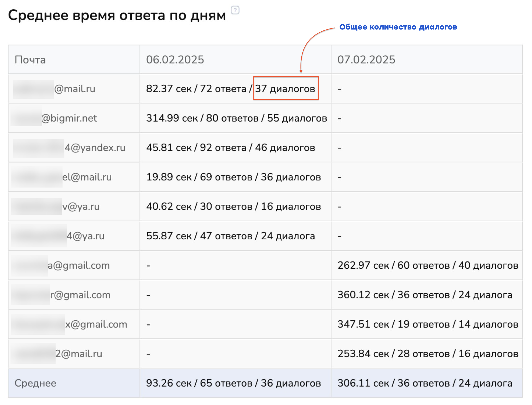Select the @bigmir.net email cell
This screenshot has height=405, width=532.
click(x=69, y=118)
